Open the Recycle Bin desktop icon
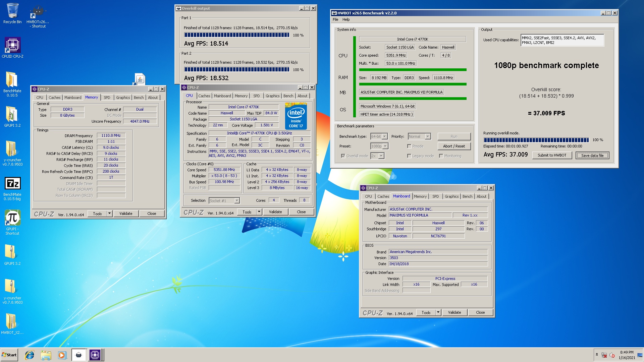The height and width of the screenshot is (362, 644). (12, 13)
